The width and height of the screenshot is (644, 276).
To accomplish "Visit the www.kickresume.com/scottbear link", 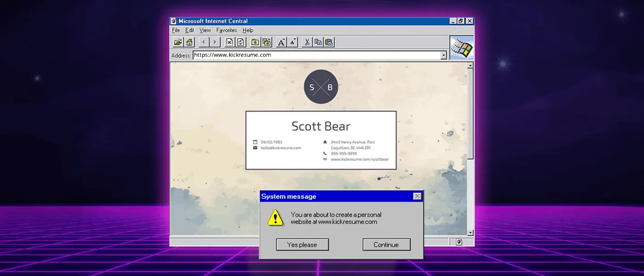I will tap(360, 159).
